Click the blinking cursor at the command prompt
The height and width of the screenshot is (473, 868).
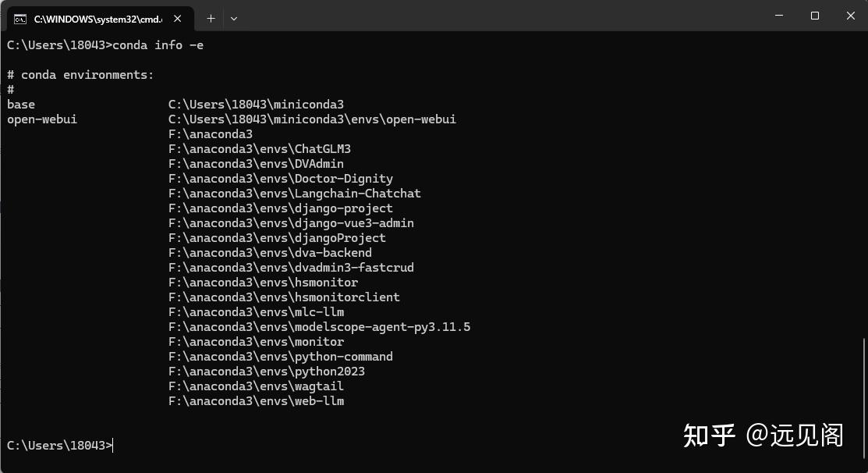(112, 445)
